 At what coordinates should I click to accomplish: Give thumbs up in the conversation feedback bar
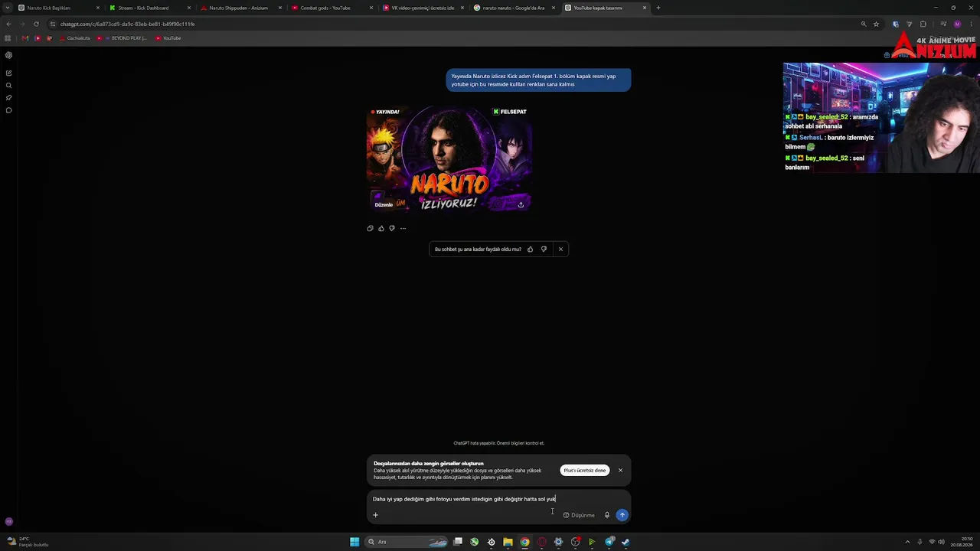point(530,249)
